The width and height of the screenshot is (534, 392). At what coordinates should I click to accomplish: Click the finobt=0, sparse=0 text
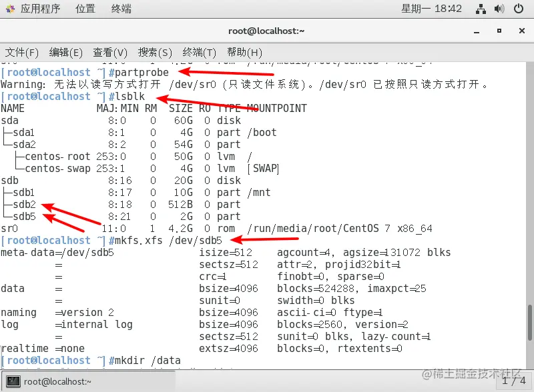(330, 276)
